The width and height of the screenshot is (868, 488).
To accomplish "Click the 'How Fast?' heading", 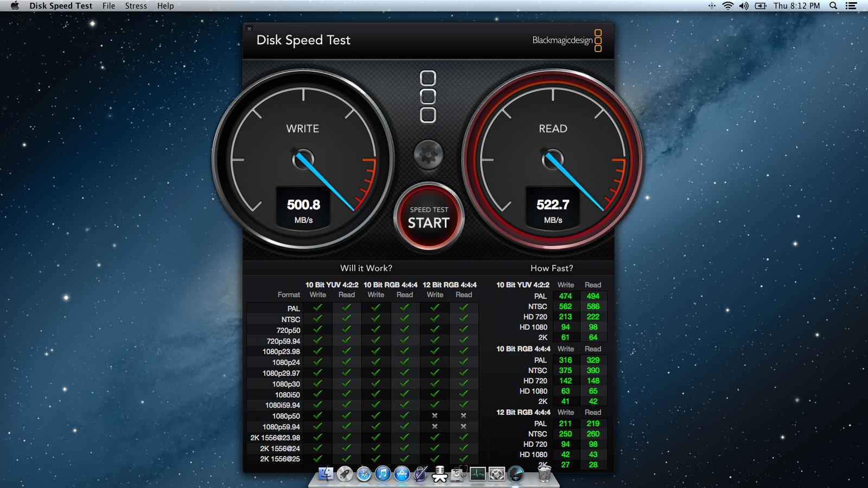I will 552,268.
